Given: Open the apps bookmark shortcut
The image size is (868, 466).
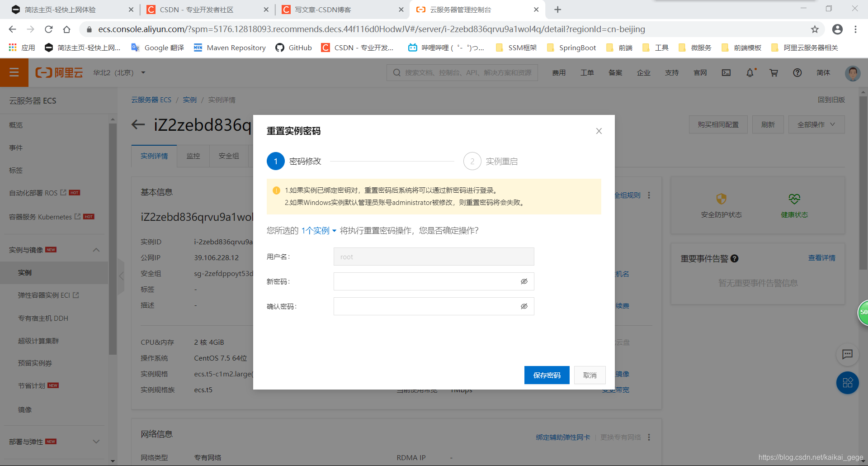Looking at the screenshot, I should [x=22, y=48].
